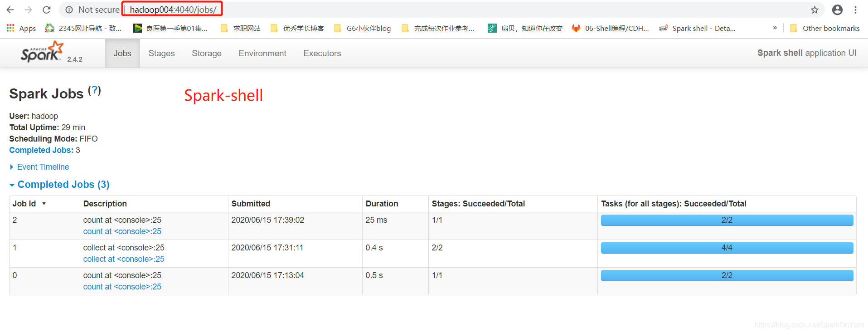Open the G6小伙伴blog bookmark folder
868x333 pixels.
point(362,28)
